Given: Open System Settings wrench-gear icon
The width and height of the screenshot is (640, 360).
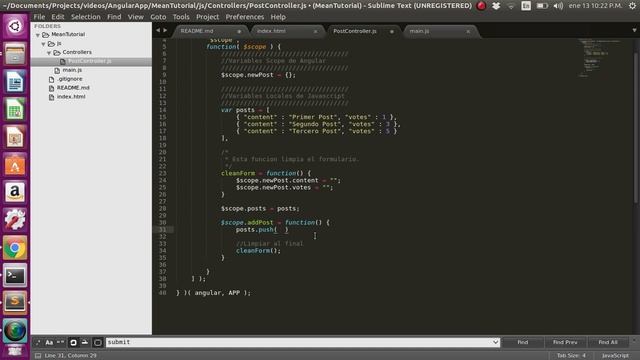Looking at the screenshot, I should tap(15, 220).
